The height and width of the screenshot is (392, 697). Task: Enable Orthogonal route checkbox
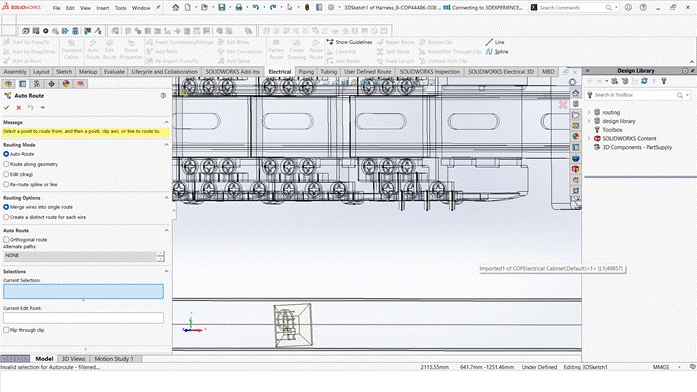(x=6, y=240)
